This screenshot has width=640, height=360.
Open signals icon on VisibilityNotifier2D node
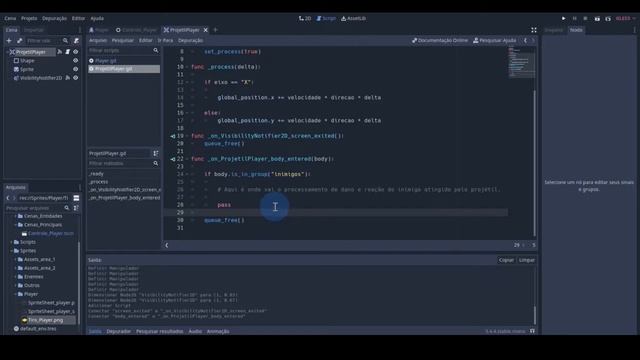(x=68, y=78)
